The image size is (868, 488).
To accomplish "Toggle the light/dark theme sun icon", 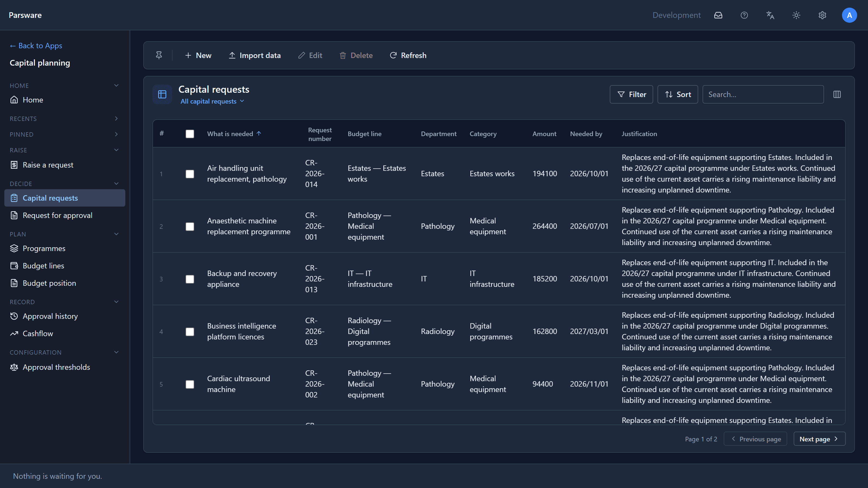I will tap(796, 15).
